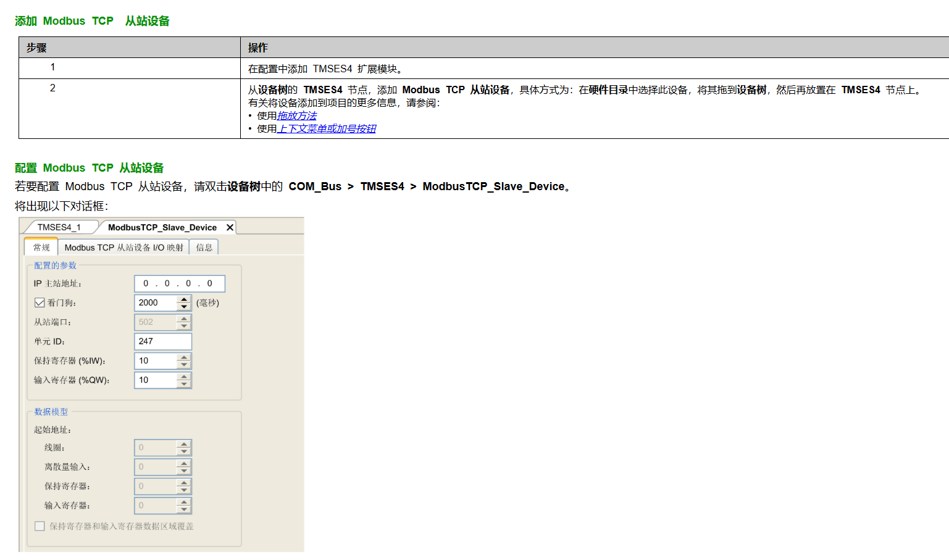Click the 配置的参数 group label
Viewport: 949px width, 560px height.
[x=55, y=265]
